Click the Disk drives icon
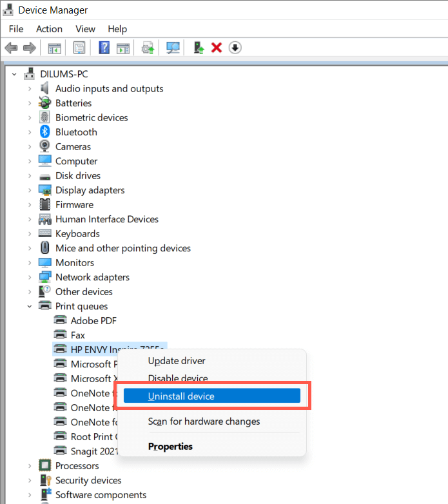448x504 pixels. 44,177
